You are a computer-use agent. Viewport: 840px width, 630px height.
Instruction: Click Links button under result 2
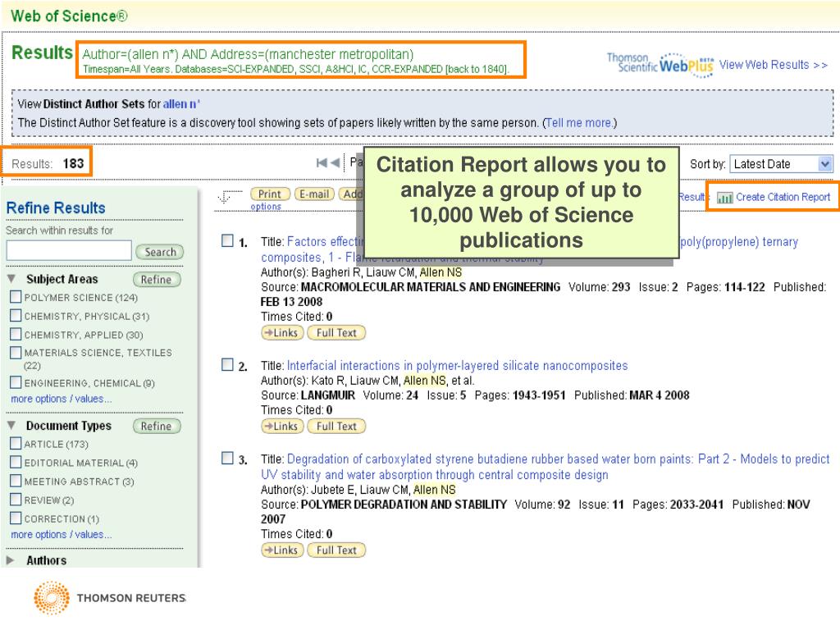(282, 427)
